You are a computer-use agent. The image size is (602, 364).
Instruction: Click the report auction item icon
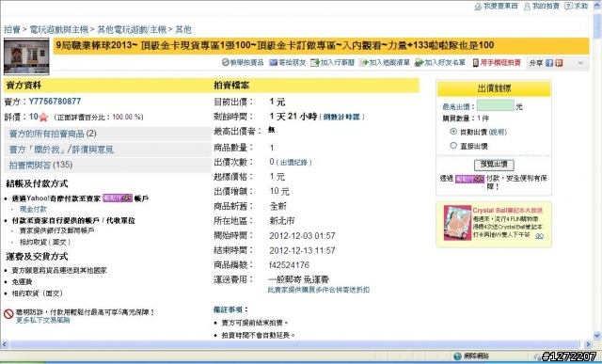tap(226, 62)
